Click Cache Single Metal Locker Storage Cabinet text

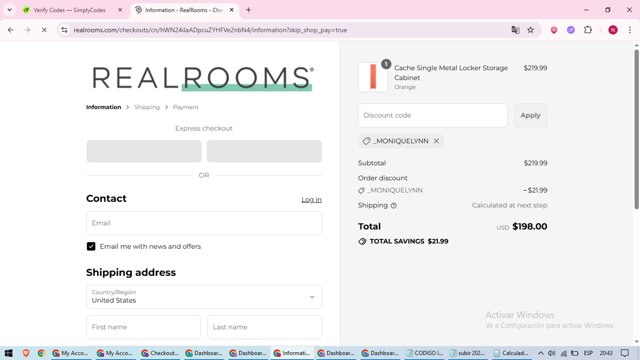coord(451,73)
